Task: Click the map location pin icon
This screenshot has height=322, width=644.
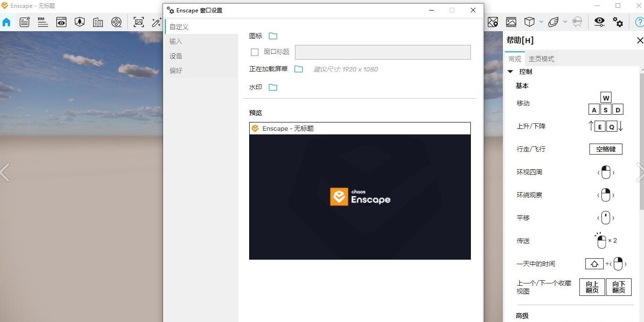Action: click(493, 22)
